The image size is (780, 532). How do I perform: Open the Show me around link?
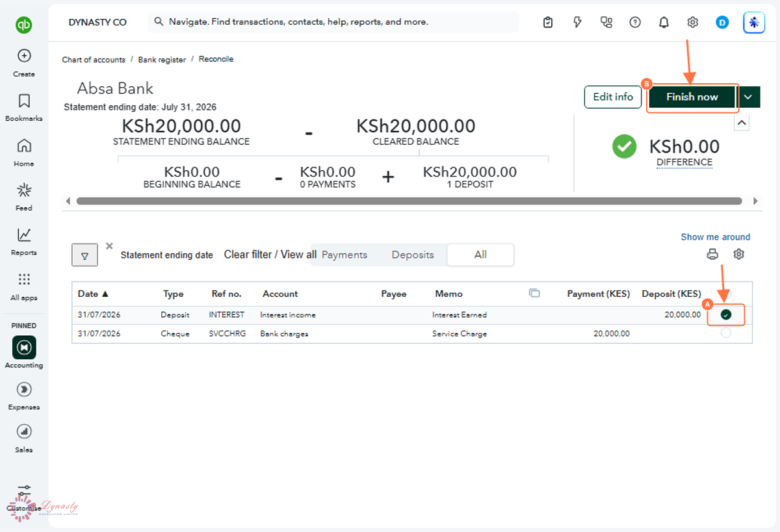(x=715, y=237)
